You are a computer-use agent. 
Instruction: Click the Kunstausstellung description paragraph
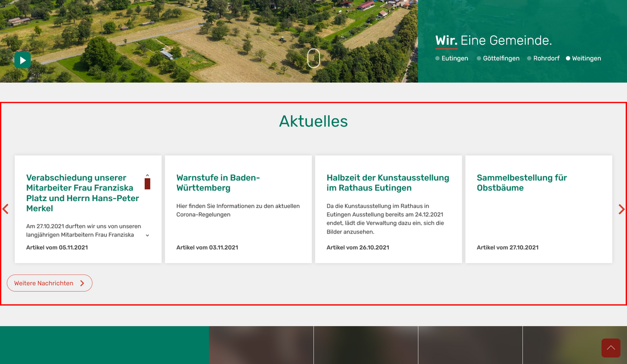[386, 219]
